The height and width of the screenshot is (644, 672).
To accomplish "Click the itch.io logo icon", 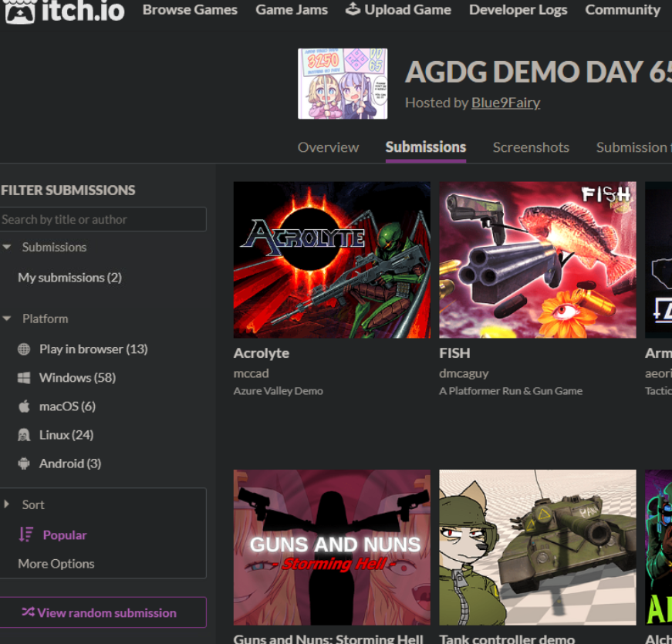I will tap(19, 11).
